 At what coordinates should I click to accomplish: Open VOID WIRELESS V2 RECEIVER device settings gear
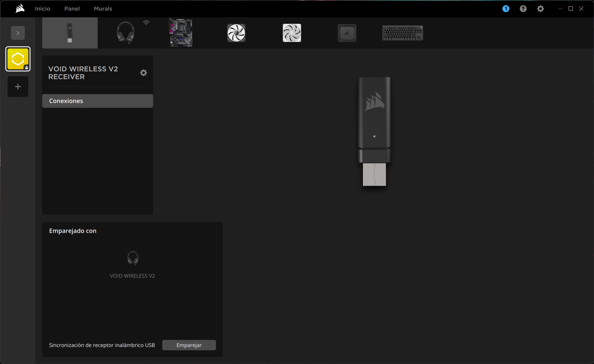(x=144, y=73)
